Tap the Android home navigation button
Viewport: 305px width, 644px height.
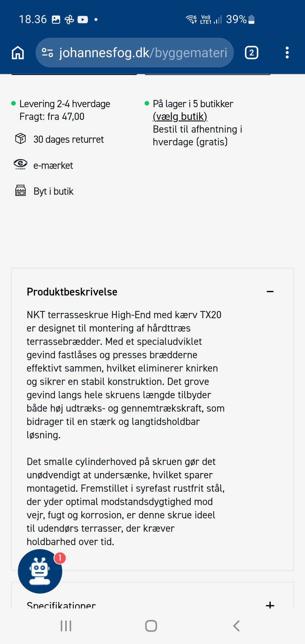coord(151,626)
